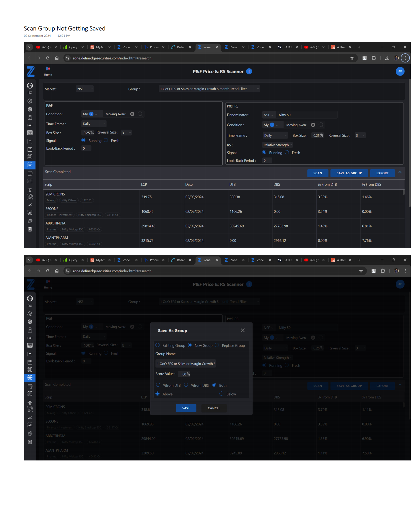Click the Group Name field in Save As Group dialog
411x532 pixels.
186,363
